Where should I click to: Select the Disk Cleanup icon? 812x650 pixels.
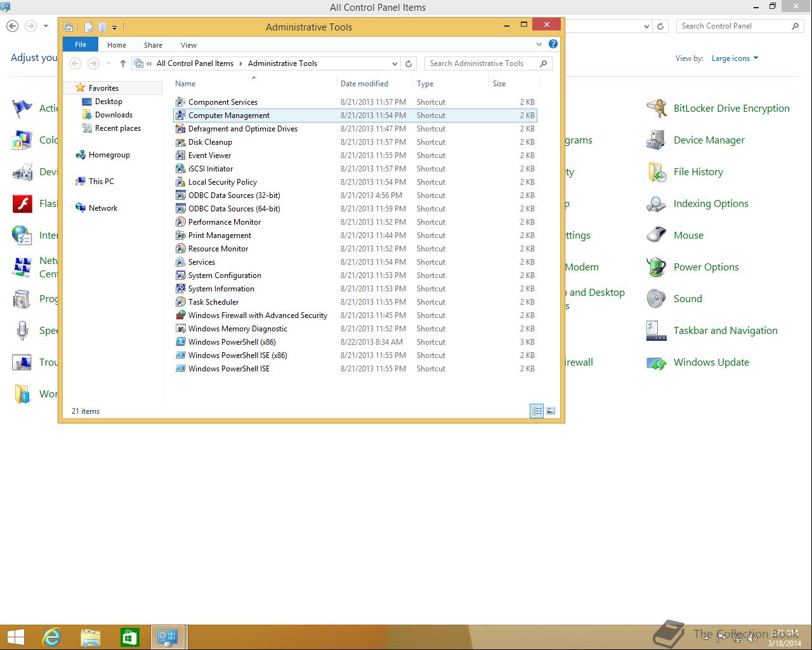click(x=181, y=142)
